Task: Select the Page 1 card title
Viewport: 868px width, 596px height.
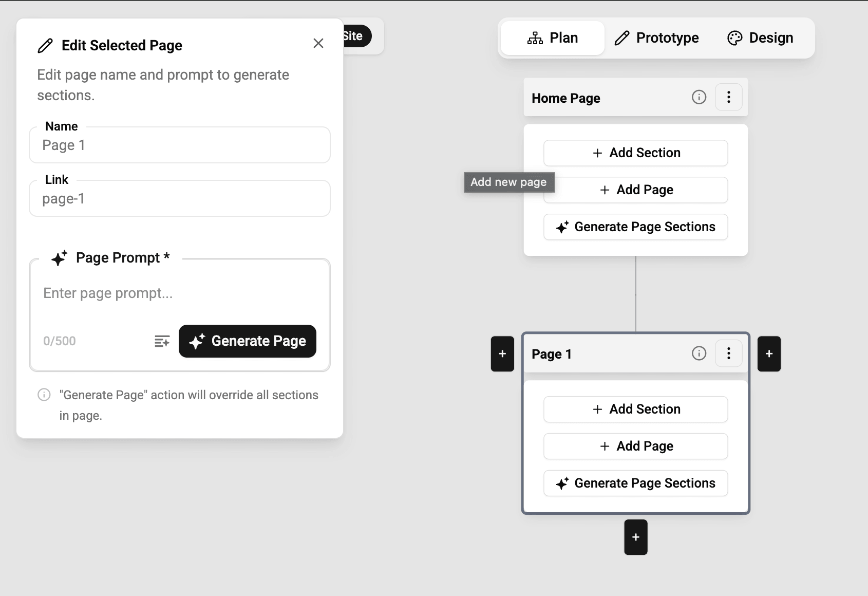Action: 552,354
